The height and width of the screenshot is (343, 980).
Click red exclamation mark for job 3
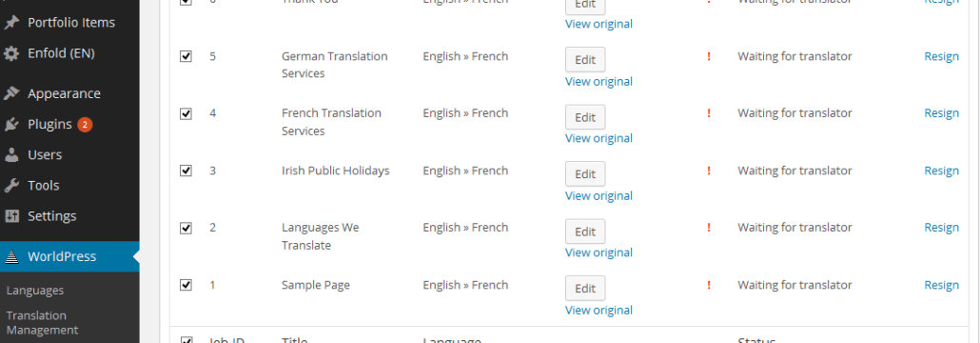click(x=709, y=171)
